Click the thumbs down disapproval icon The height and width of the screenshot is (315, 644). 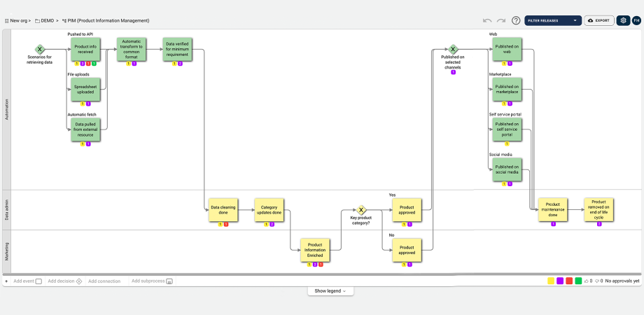coord(597,281)
